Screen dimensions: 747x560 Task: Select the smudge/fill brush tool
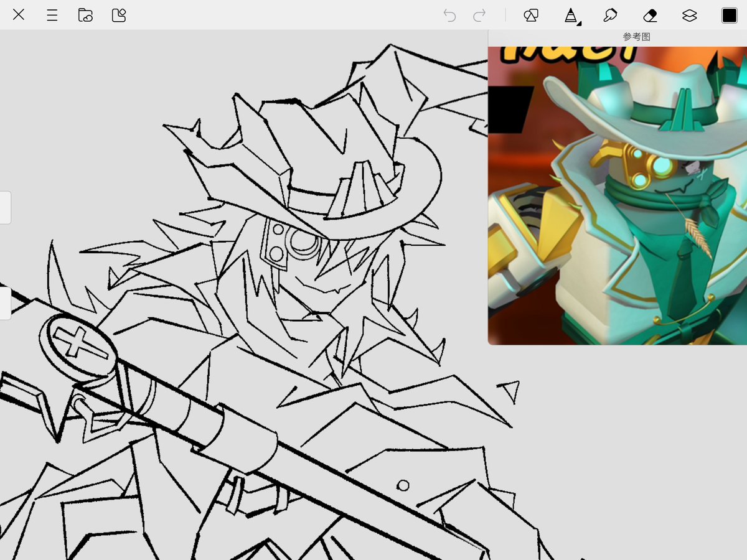[x=610, y=16]
